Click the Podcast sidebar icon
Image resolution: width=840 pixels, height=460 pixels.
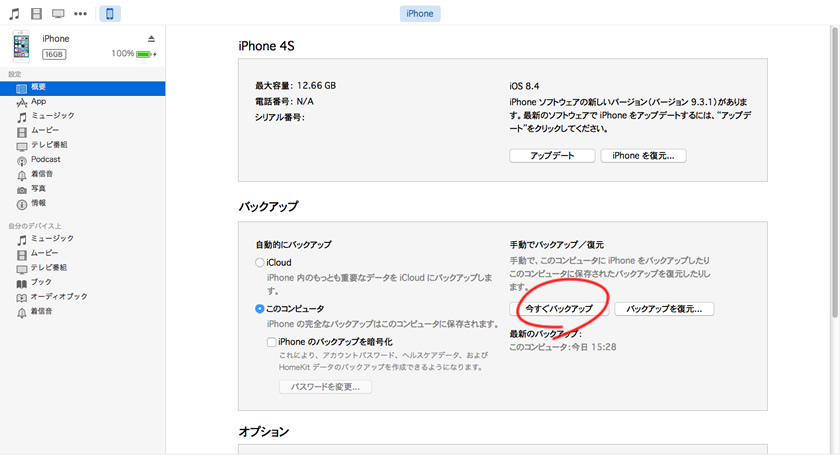[21, 161]
